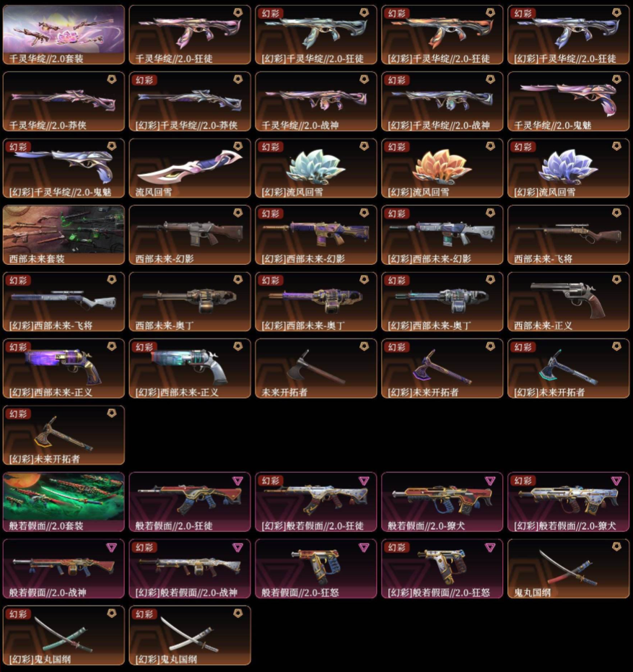The image size is (633, 672).
Task: Open the [幻彩]般若假面//2.0-战神 variant
Action: click(x=190, y=569)
